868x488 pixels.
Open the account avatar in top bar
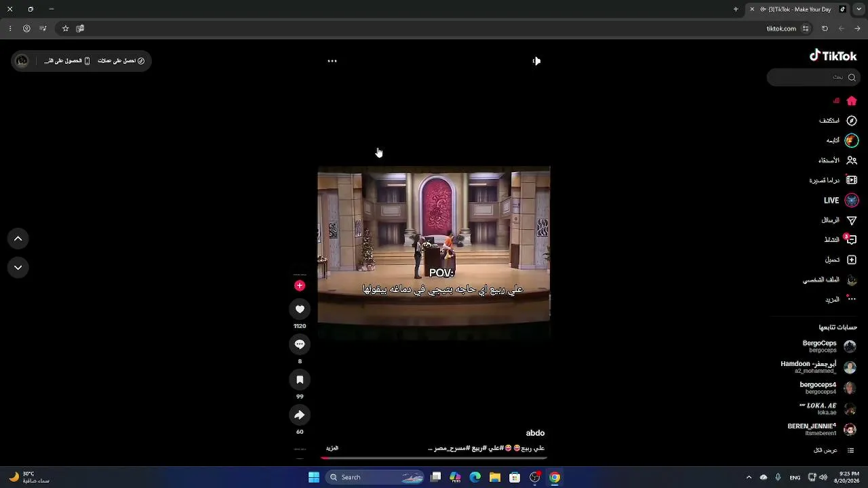click(22, 61)
